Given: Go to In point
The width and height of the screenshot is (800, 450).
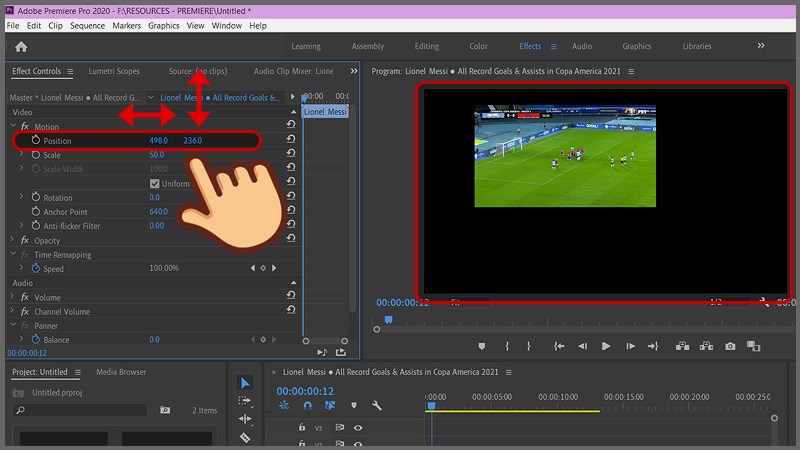Looking at the screenshot, I should (x=559, y=346).
